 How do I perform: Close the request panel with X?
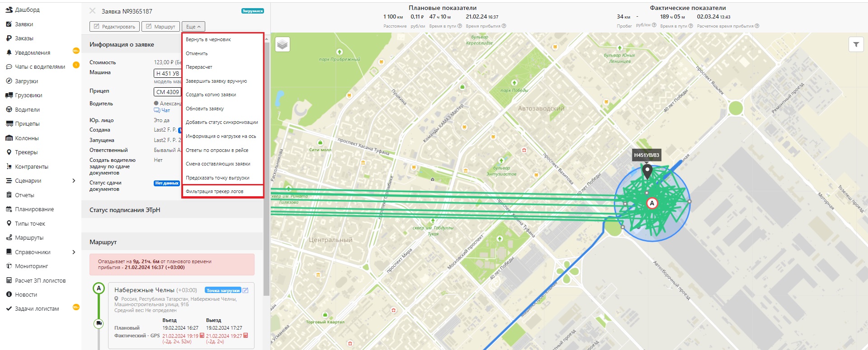click(x=93, y=11)
